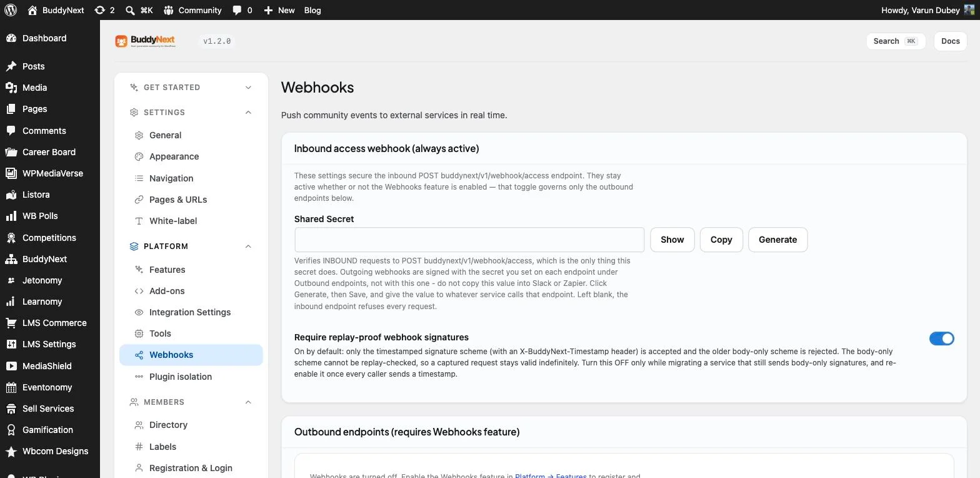Open Pages & URLs settings

191,200
